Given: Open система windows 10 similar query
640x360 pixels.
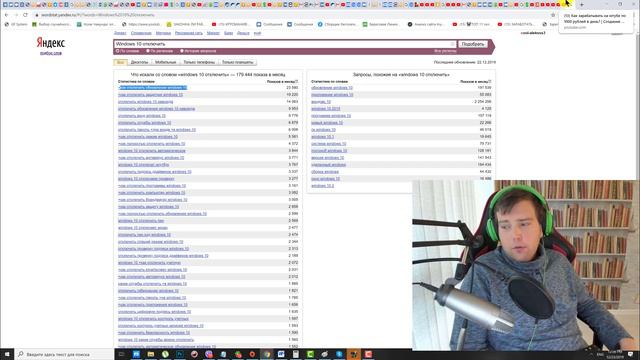Looking at the screenshot, I should [x=329, y=144].
